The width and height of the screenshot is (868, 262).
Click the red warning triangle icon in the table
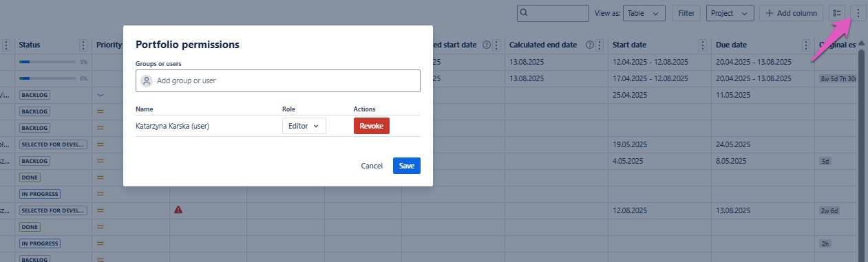click(178, 210)
